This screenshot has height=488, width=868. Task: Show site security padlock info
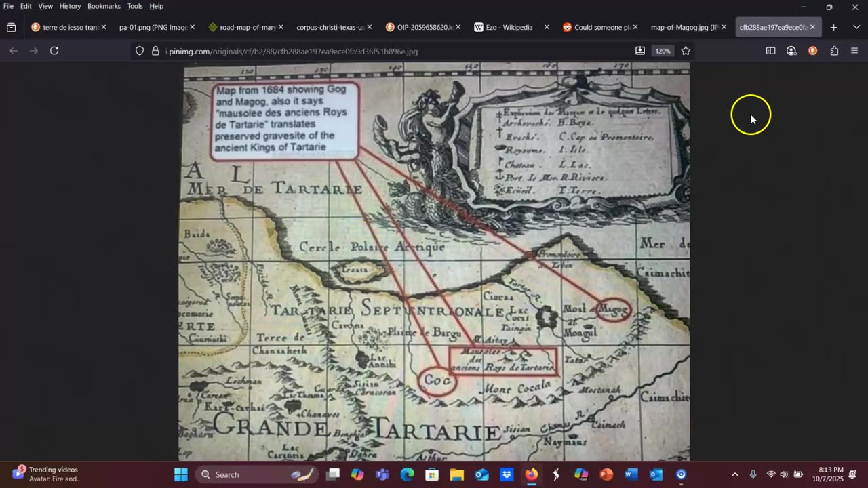click(x=155, y=51)
